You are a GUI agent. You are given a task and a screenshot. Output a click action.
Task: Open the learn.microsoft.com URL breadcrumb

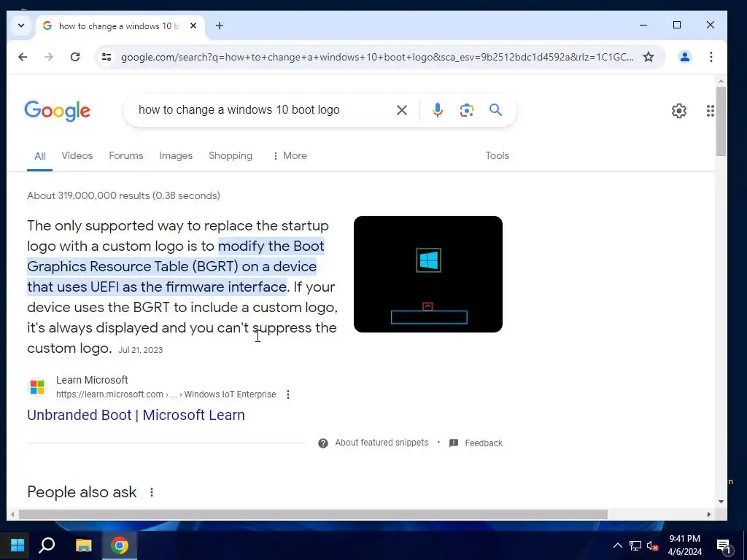click(x=166, y=394)
